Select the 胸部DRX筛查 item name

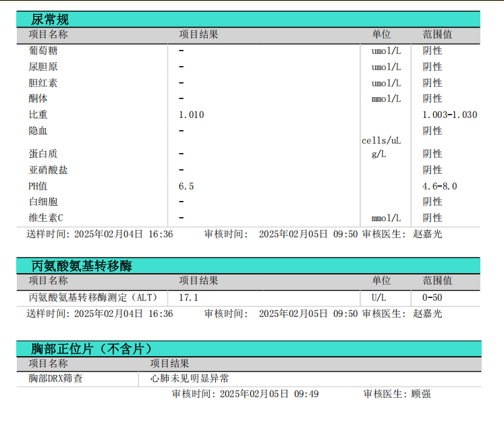pos(55,379)
